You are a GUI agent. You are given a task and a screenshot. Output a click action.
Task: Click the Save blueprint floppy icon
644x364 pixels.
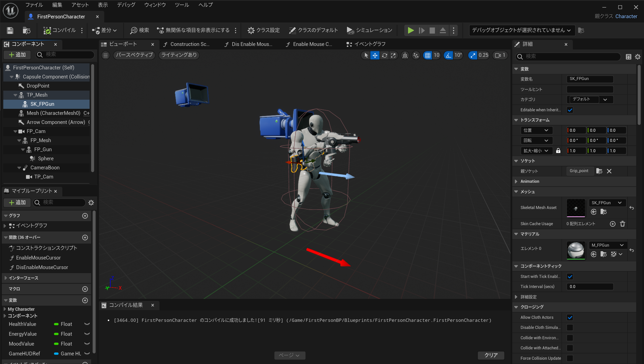point(10,31)
